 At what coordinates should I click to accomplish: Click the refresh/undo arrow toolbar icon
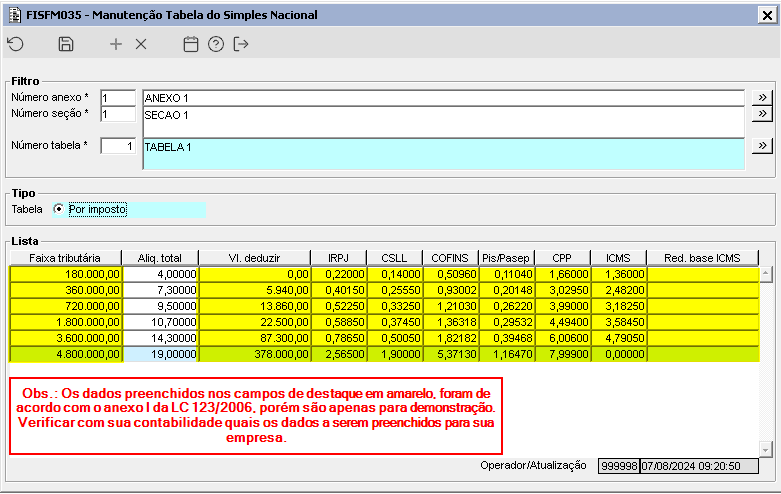(x=16, y=44)
